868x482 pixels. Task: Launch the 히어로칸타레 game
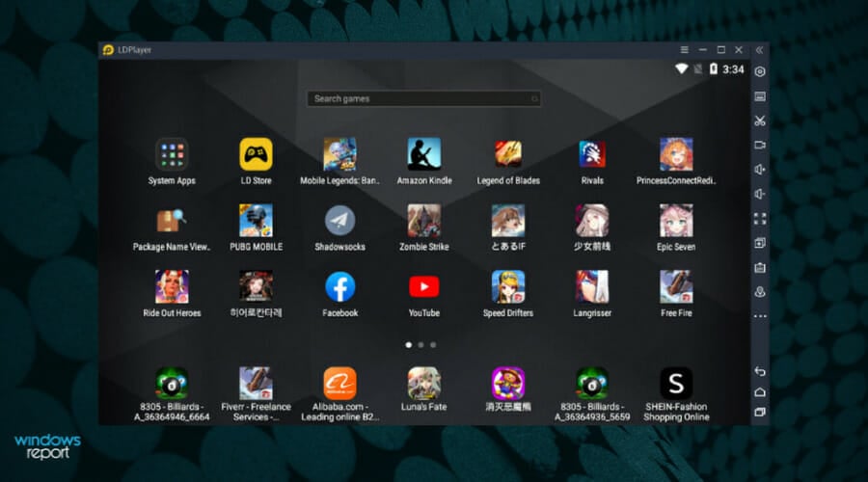tap(256, 286)
